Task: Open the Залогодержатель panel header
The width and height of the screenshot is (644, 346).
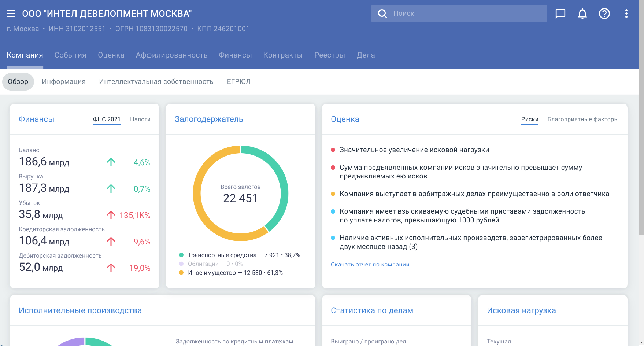Action: pos(208,119)
